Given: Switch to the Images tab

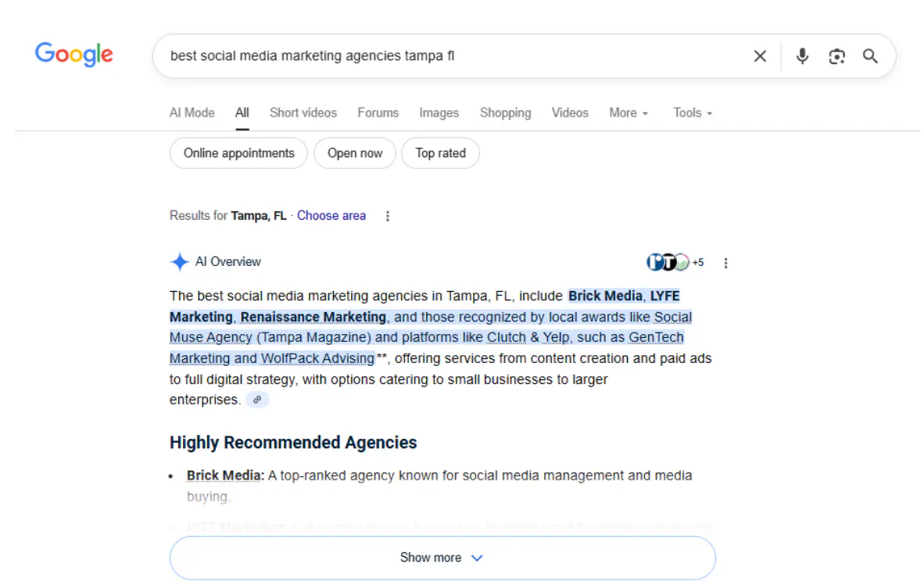Looking at the screenshot, I should coord(439,113).
